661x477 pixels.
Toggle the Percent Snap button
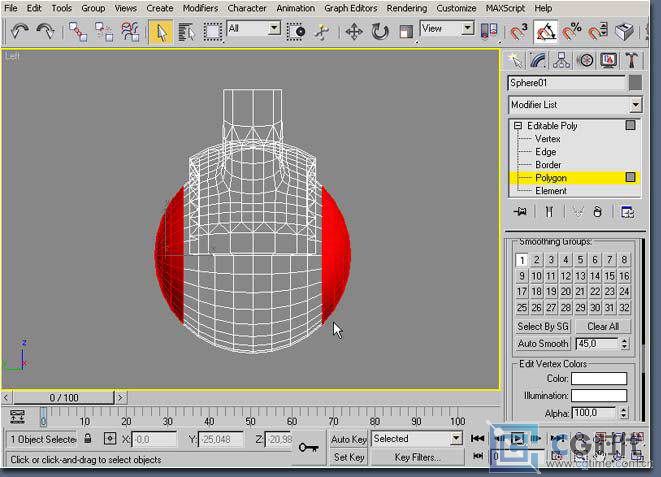pyautogui.click(x=572, y=32)
